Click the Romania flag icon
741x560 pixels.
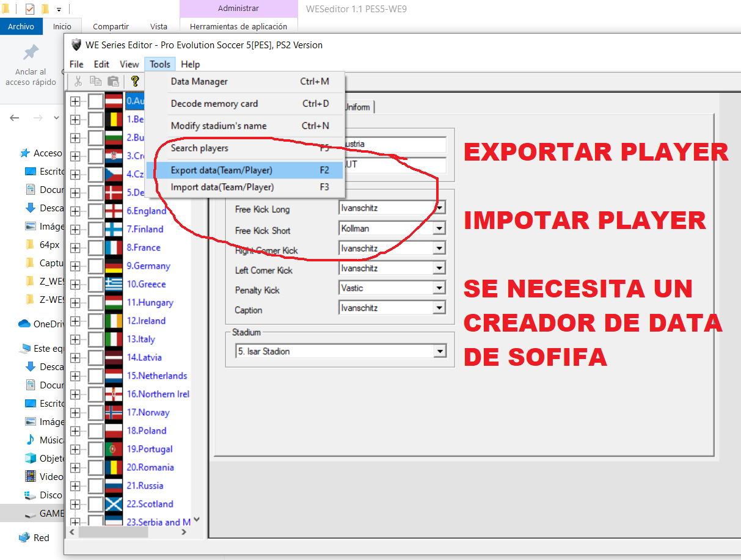tap(114, 467)
